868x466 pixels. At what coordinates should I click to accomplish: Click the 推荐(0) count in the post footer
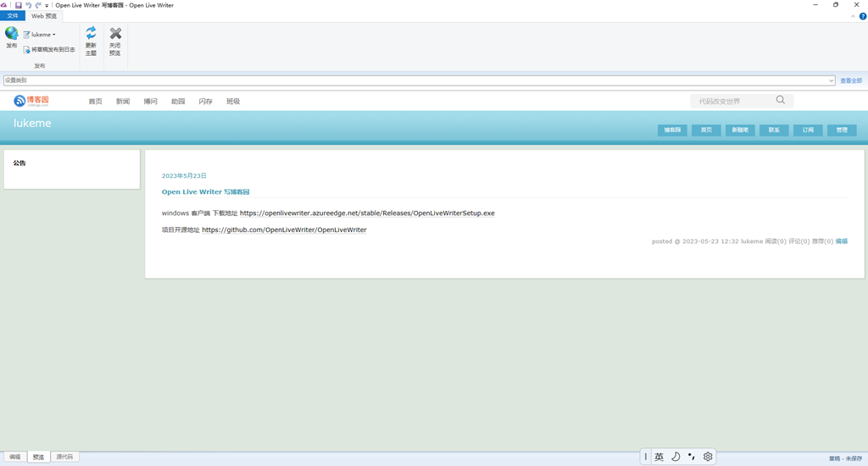coord(822,241)
